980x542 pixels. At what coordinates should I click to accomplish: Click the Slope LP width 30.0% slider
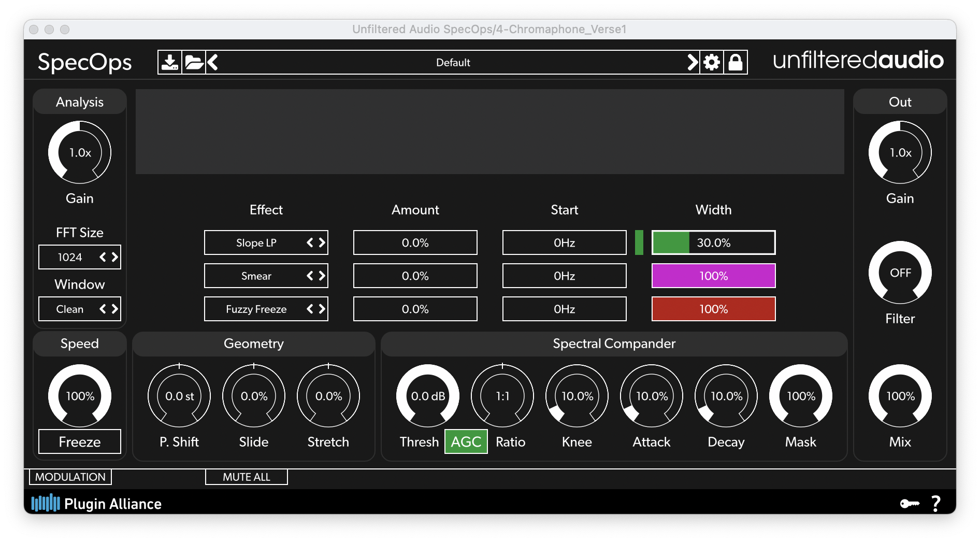click(714, 243)
